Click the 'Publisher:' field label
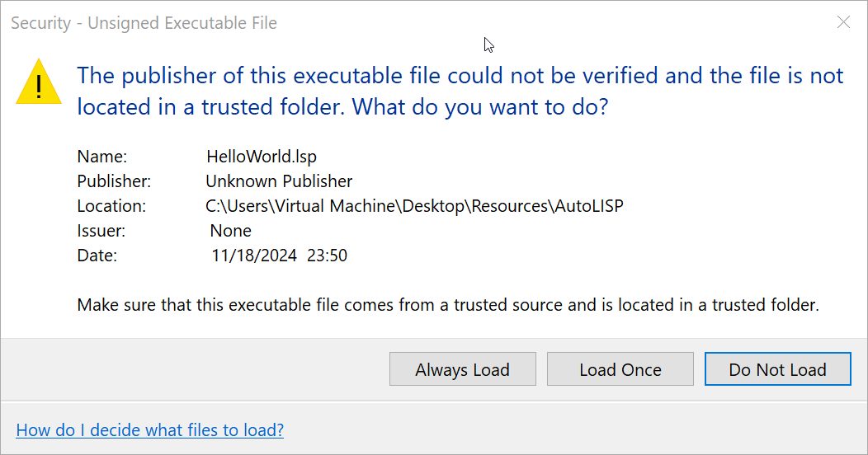 [114, 181]
